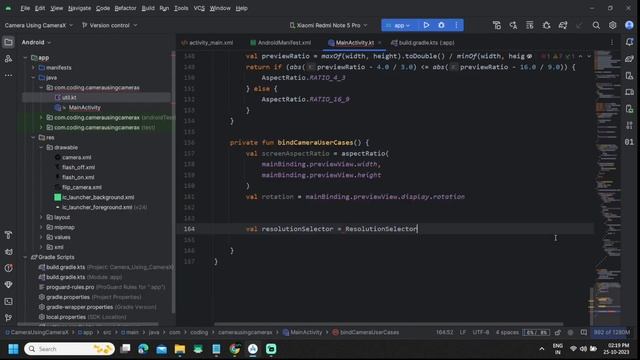
Task: Open Problems tool window icon
Action: [8, 268]
